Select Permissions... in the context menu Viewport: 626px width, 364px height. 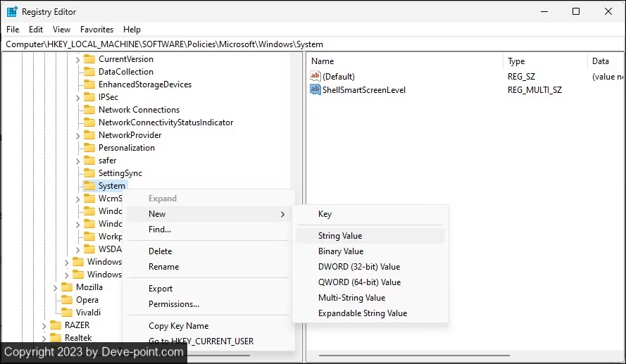[208, 304]
